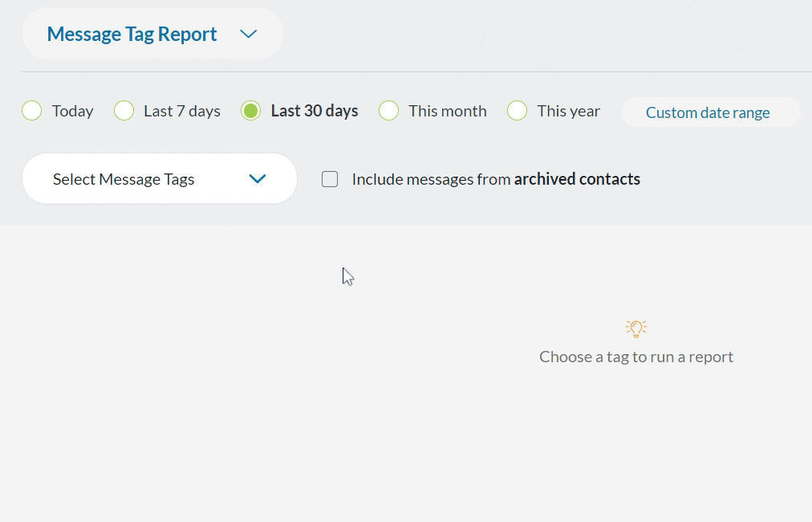Confirm Last 30 days is selected

coord(250,111)
